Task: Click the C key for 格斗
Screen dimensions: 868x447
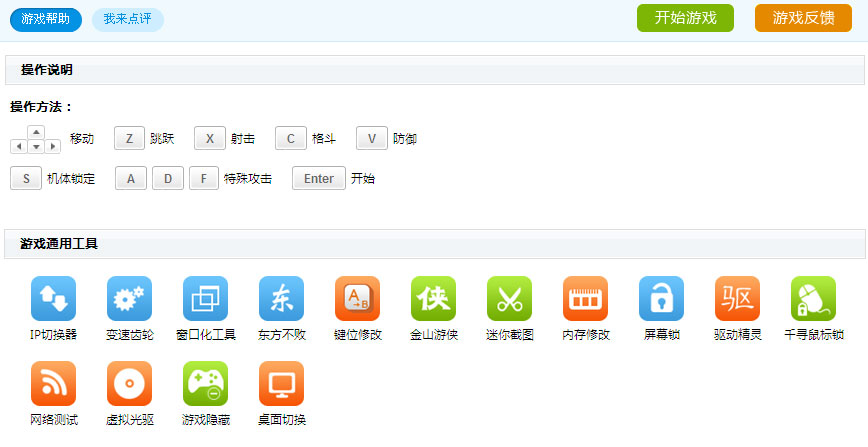Action: (x=291, y=138)
